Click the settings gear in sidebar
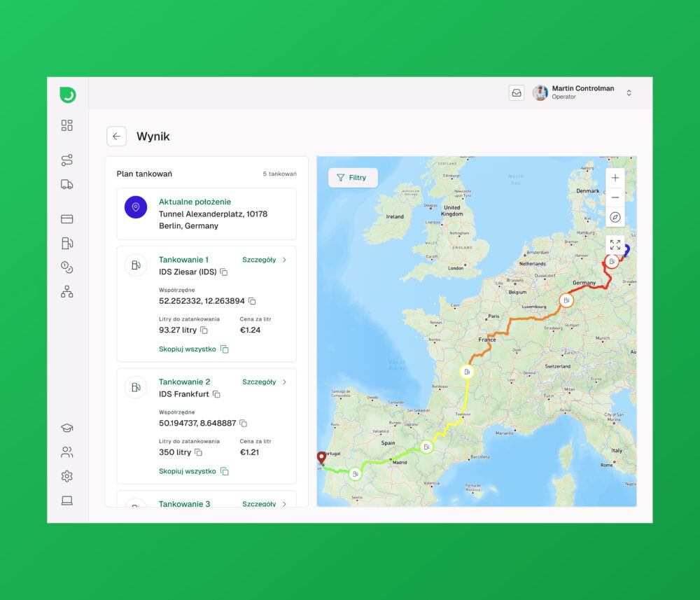Viewport: 700px width, 600px height. (67, 476)
